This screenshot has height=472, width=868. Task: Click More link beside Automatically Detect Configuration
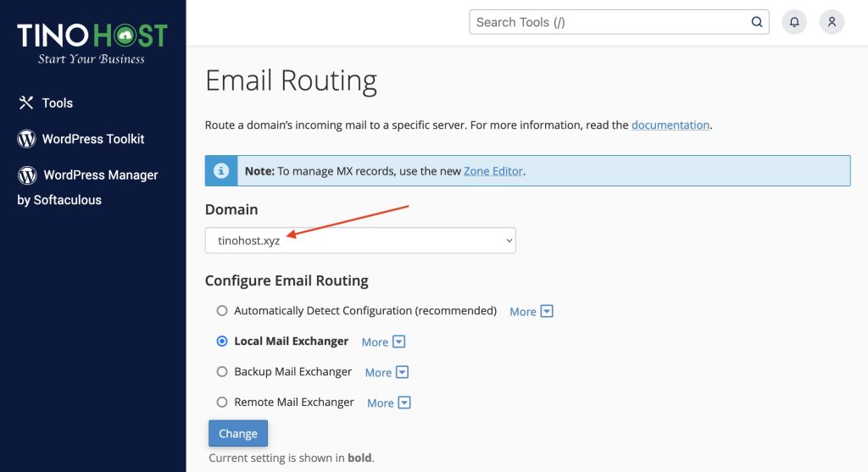[x=522, y=312]
